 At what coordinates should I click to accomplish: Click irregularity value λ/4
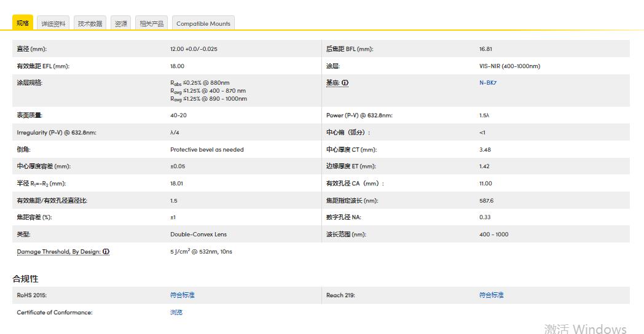tap(175, 133)
